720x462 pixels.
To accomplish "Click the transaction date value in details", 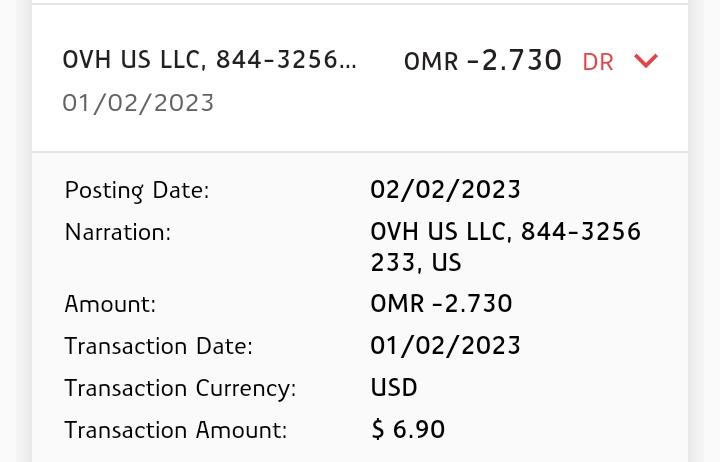I will coord(445,346).
